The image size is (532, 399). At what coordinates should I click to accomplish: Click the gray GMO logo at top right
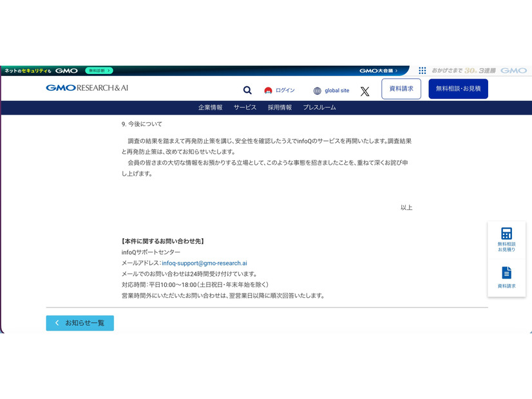tap(513, 71)
